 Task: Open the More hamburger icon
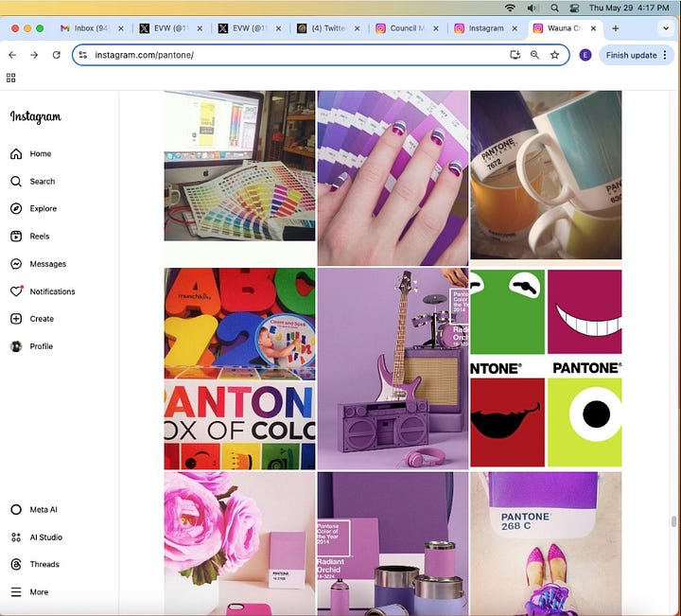(16, 592)
